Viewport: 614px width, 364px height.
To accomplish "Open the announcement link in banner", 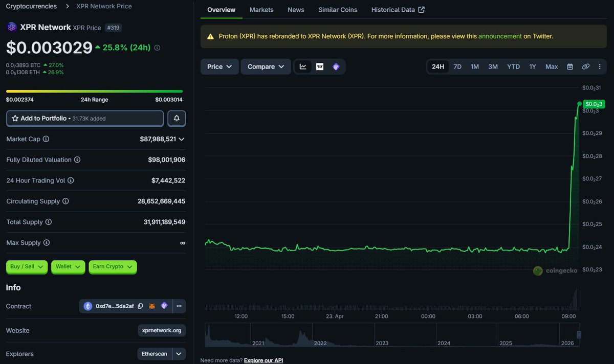I will [500, 36].
